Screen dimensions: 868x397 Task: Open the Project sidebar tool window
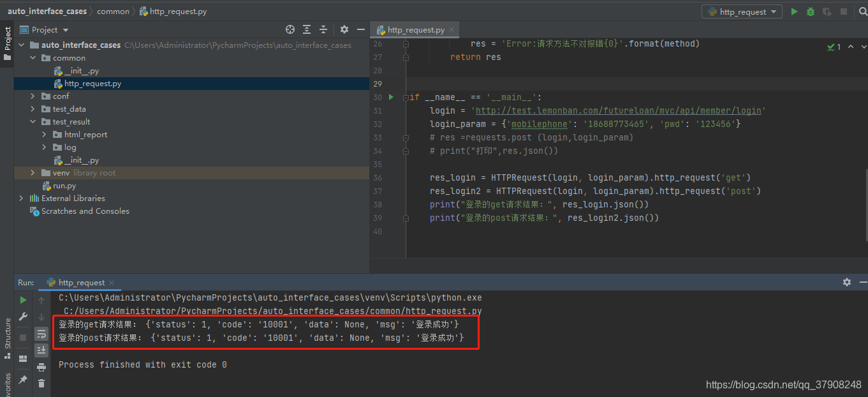coord(7,44)
